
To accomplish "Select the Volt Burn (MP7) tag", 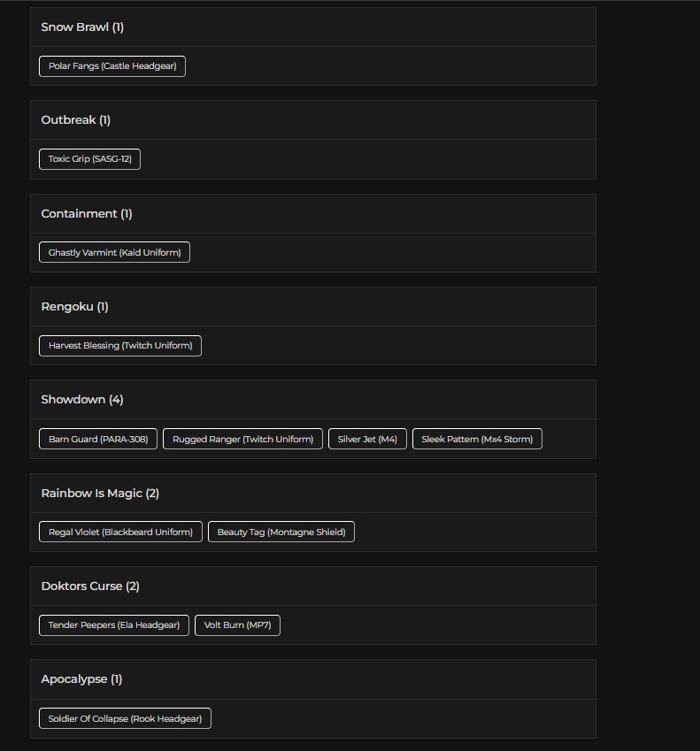I will click(x=238, y=625).
